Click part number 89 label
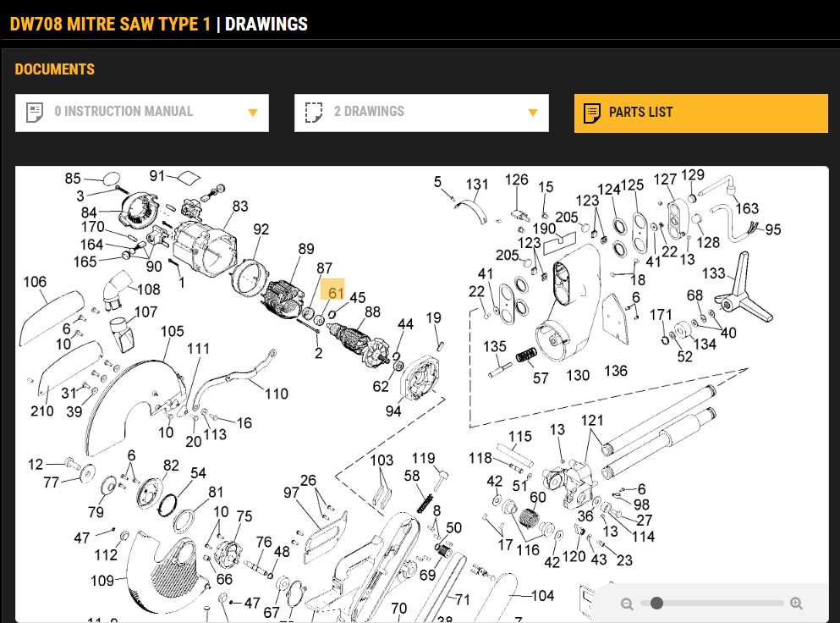Image resolution: width=840 pixels, height=623 pixels. click(x=306, y=250)
